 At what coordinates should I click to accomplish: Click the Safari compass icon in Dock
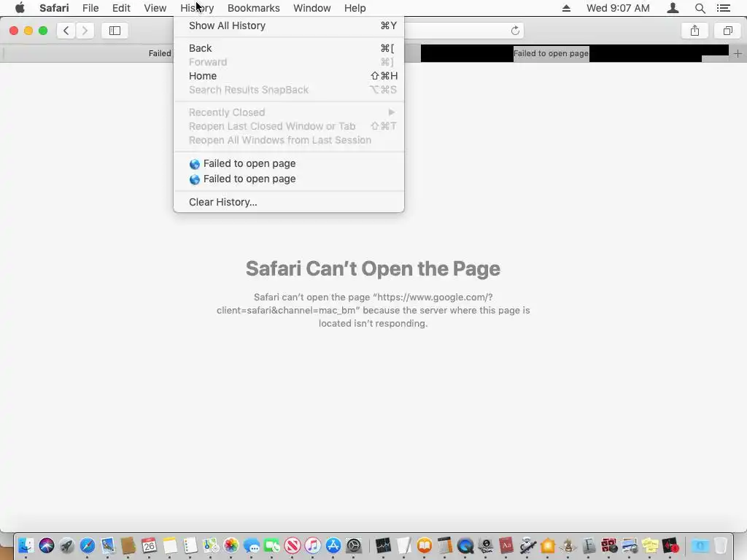88,545
